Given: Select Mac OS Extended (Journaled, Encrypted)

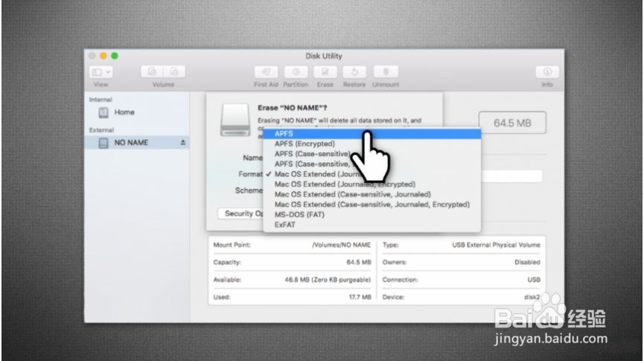Looking at the screenshot, I should 372,184.
